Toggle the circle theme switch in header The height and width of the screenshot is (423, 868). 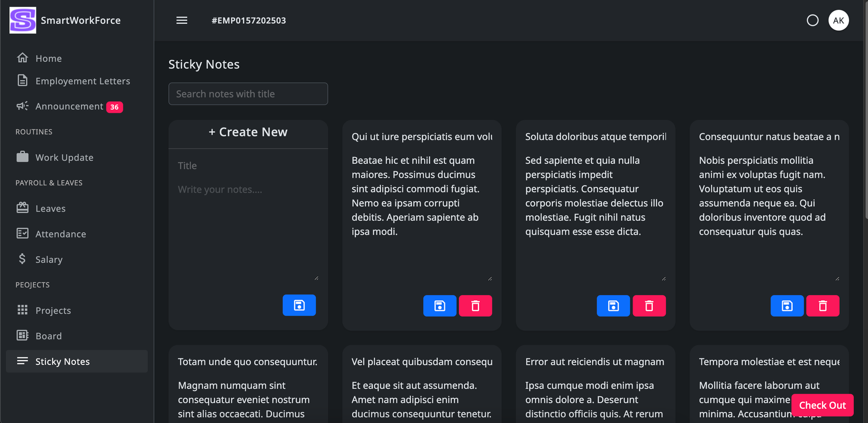(x=812, y=21)
